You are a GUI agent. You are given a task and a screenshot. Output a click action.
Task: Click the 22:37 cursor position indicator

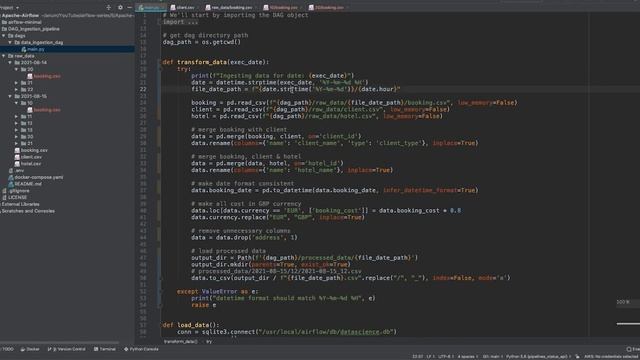[x=418, y=357]
